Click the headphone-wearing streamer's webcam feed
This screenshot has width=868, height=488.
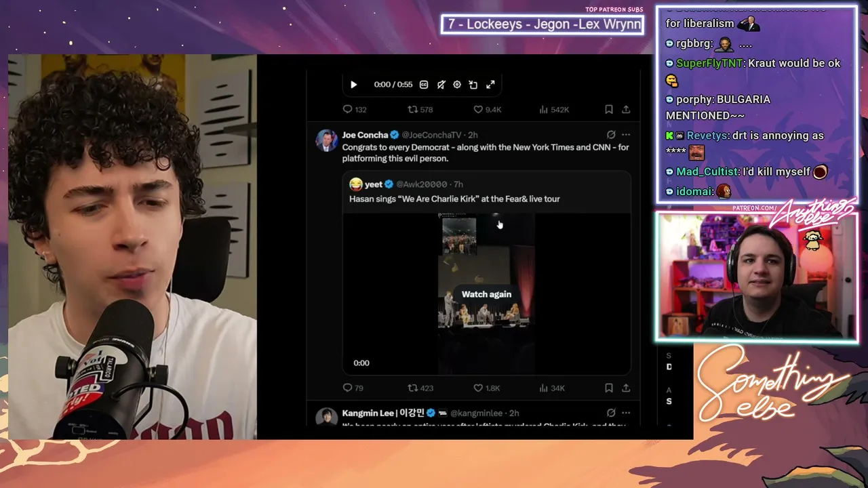pyautogui.click(x=757, y=277)
